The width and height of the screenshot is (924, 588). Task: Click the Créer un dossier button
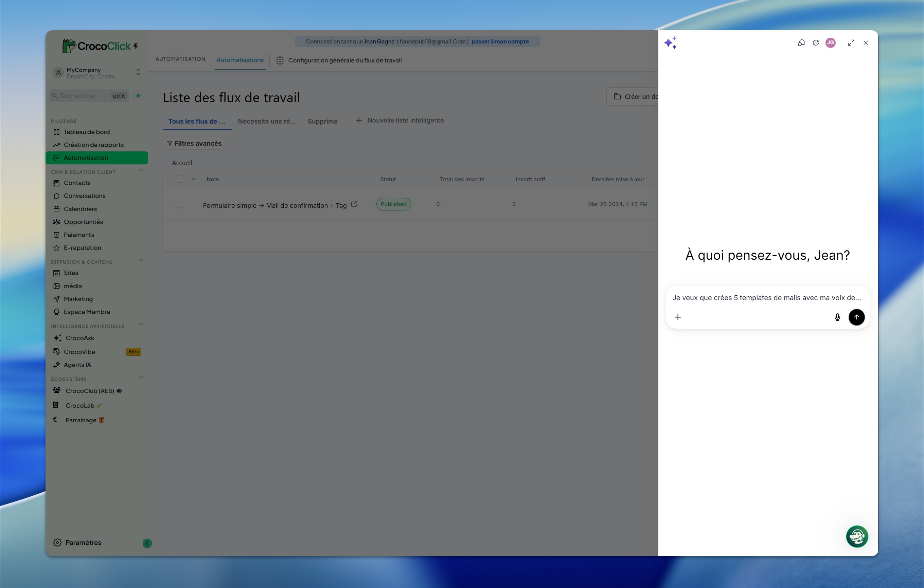click(633, 97)
